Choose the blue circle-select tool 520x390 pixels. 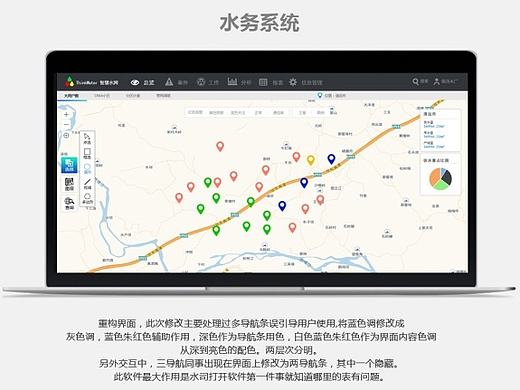[x=87, y=169]
